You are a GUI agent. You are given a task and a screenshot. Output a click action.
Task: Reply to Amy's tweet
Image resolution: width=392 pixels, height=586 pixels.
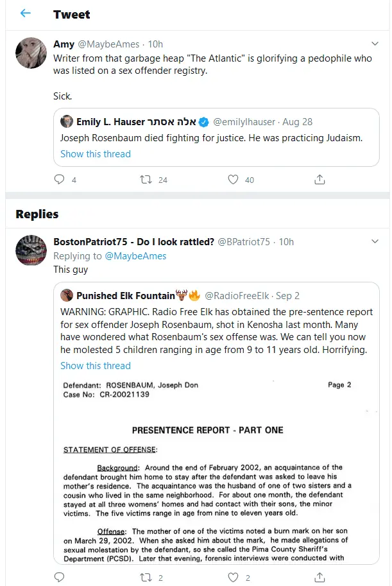60,180
